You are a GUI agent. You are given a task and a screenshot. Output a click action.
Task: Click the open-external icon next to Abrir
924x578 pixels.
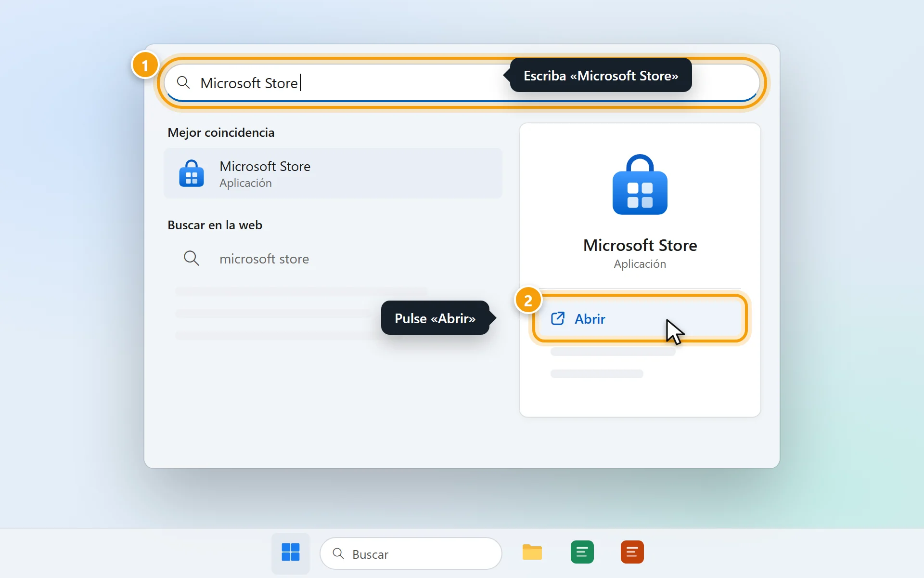(x=558, y=318)
